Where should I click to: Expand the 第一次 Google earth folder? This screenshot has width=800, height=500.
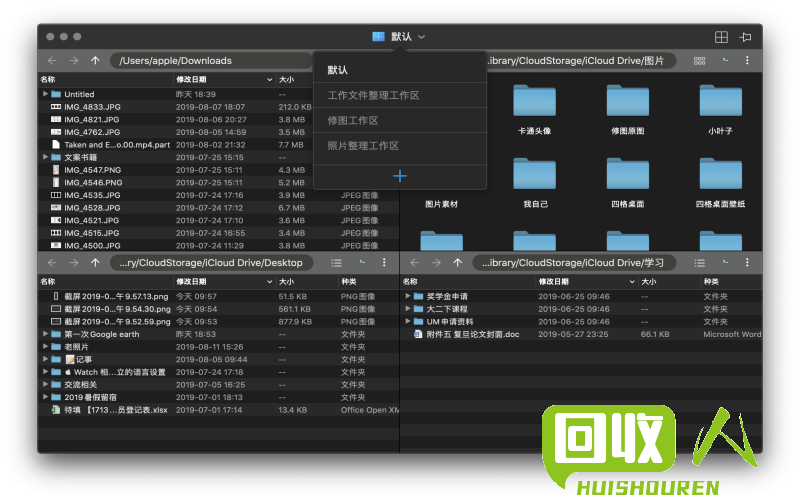(45, 334)
